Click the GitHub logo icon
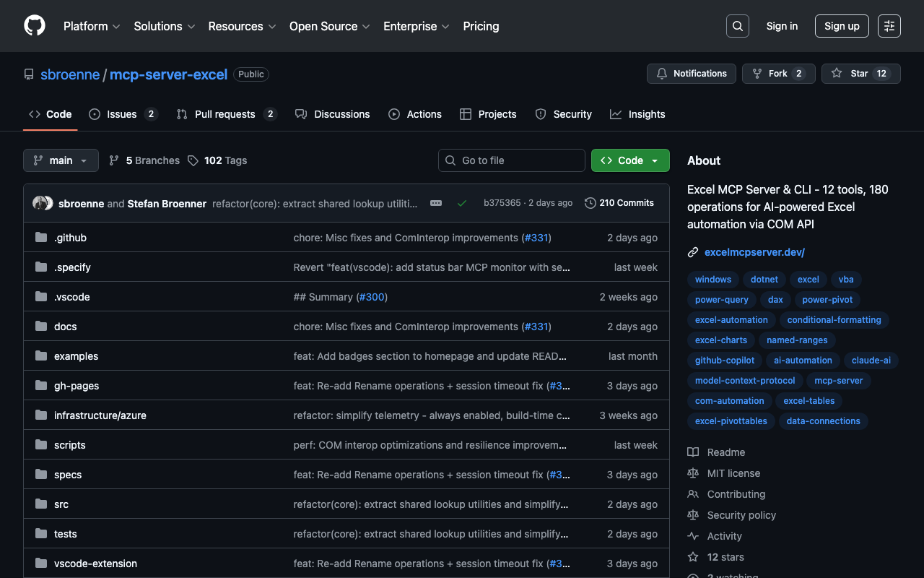The image size is (924, 578). pos(35,26)
